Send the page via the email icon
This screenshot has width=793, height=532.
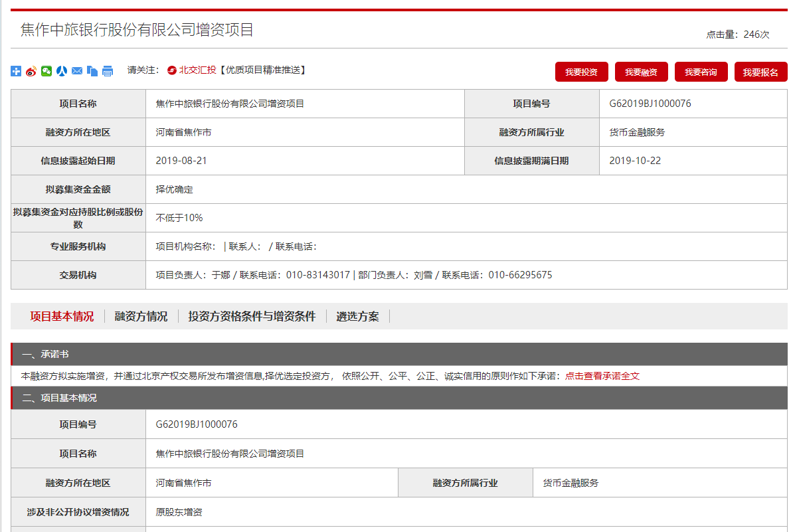coord(78,71)
